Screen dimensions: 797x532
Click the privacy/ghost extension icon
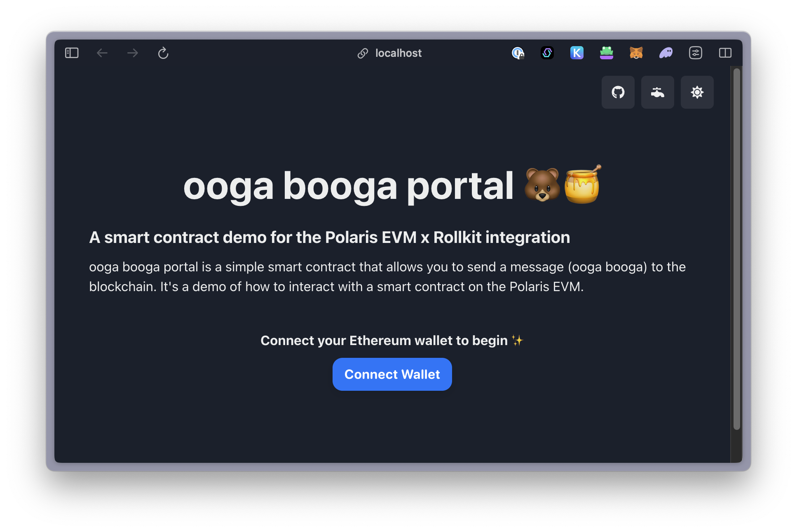point(666,53)
